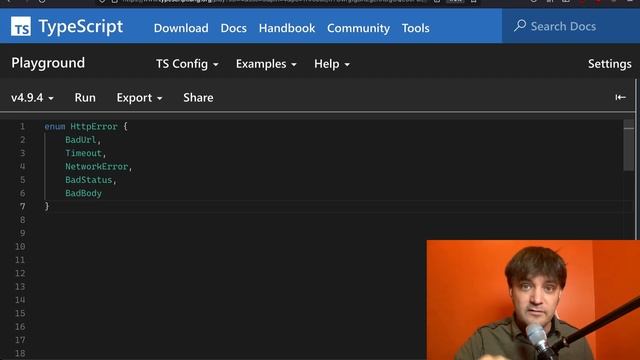Click line number 1 in the gutter
640x360 pixels.
[x=22, y=127]
